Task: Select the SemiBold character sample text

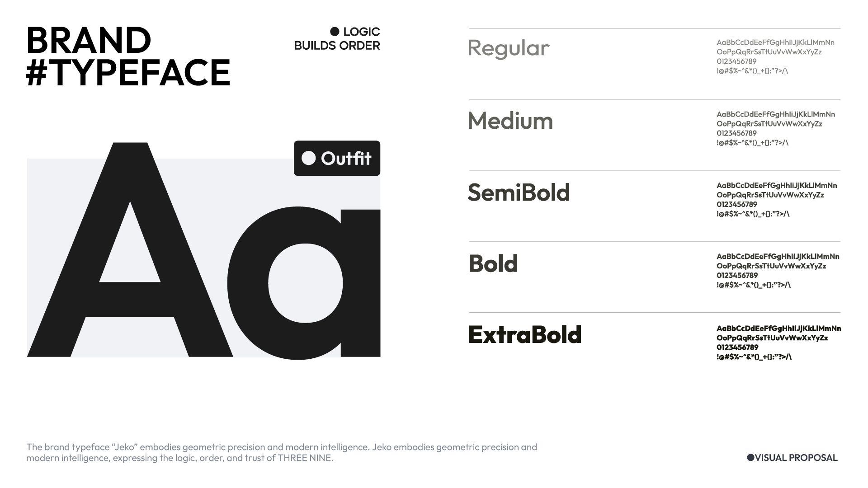Action: pyautogui.click(x=776, y=199)
